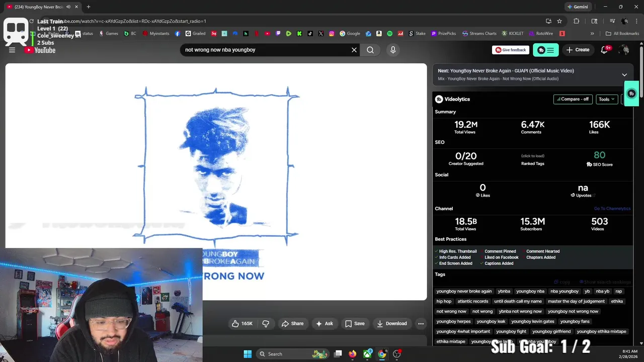Open Chrome from the taskbar

click(382, 354)
